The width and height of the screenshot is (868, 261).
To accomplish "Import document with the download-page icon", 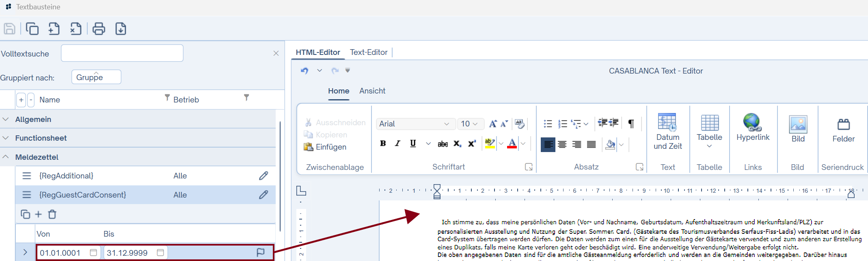I will click(121, 29).
